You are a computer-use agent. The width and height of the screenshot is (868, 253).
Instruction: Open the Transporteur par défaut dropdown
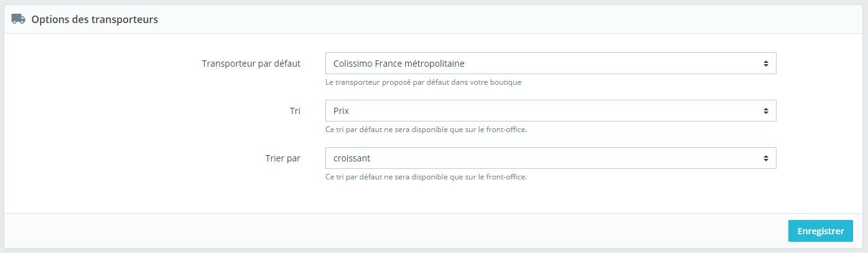tap(551, 64)
